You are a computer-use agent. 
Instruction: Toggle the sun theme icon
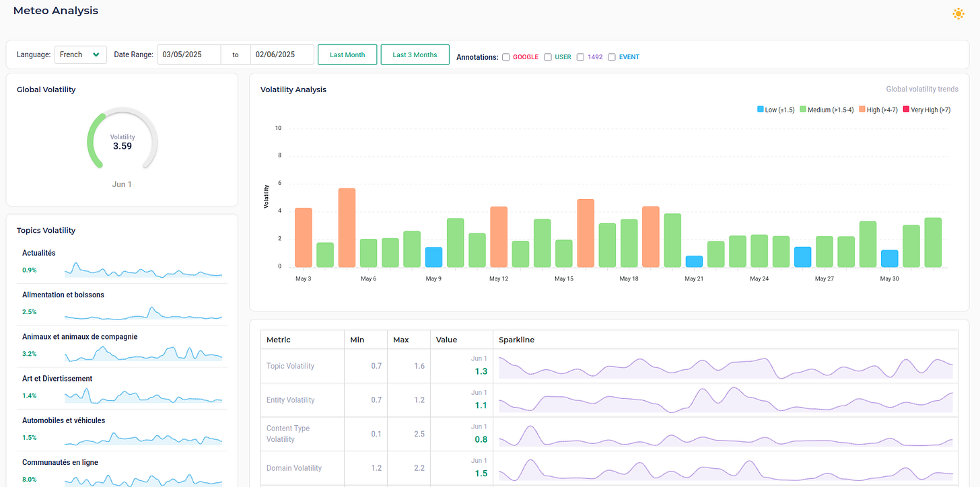(958, 13)
